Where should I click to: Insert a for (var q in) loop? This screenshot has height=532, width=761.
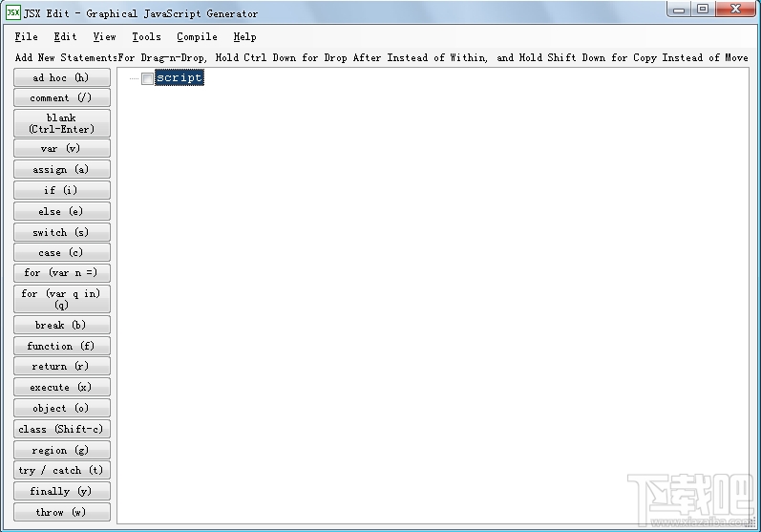pyautogui.click(x=62, y=299)
